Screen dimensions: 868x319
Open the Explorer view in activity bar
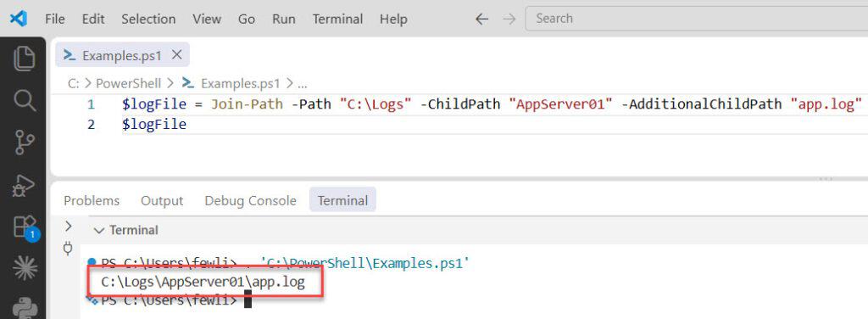coord(24,59)
